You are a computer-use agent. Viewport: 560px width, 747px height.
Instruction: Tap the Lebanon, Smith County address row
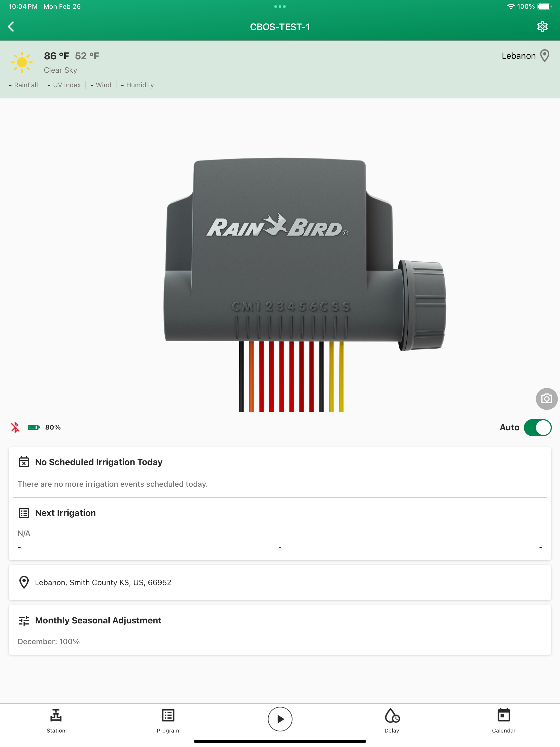coord(280,582)
